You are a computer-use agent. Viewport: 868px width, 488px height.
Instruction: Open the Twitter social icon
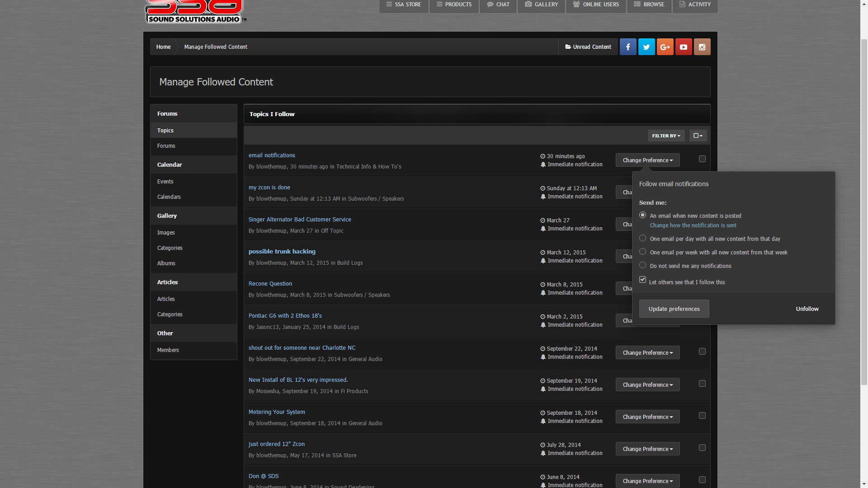coord(646,47)
